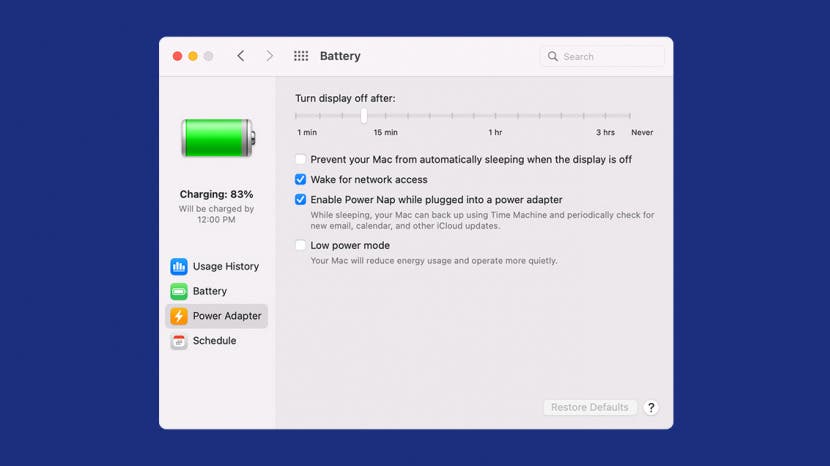Enable Prevent Mac from automatically sleeping checkbox
The width and height of the screenshot is (830, 466).
[x=300, y=159]
